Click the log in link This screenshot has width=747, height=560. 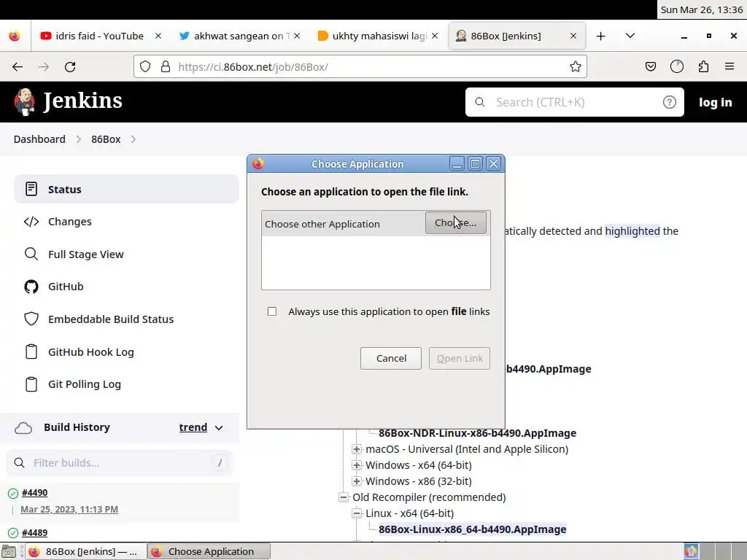tap(715, 102)
